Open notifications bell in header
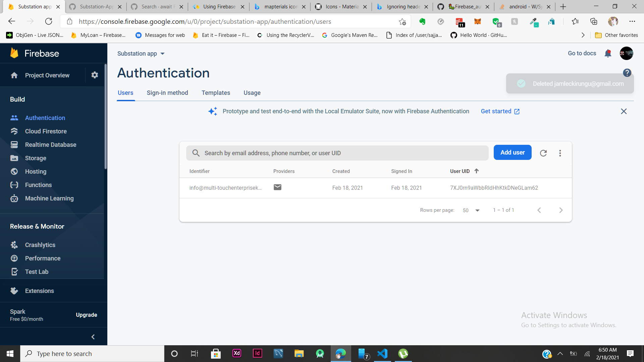Viewport: 644px width, 362px height. click(608, 53)
